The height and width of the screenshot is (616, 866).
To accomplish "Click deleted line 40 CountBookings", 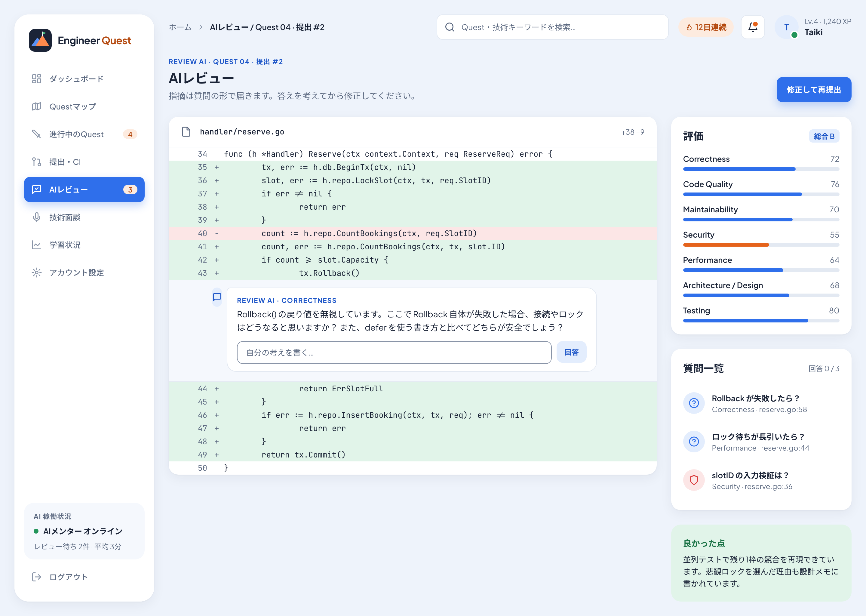I will [413, 233].
